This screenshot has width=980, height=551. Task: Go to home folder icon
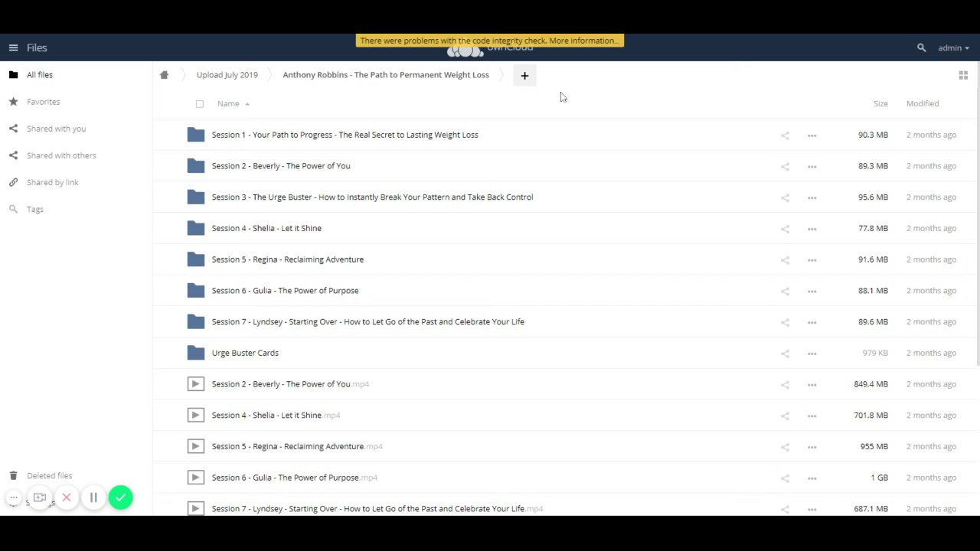click(164, 75)
